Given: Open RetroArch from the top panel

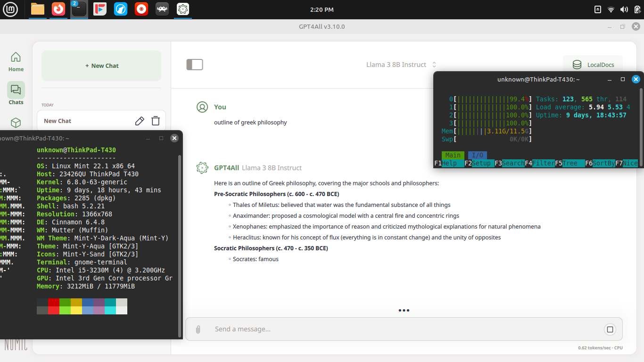Looking at the screenshot, I should point(162,9).
